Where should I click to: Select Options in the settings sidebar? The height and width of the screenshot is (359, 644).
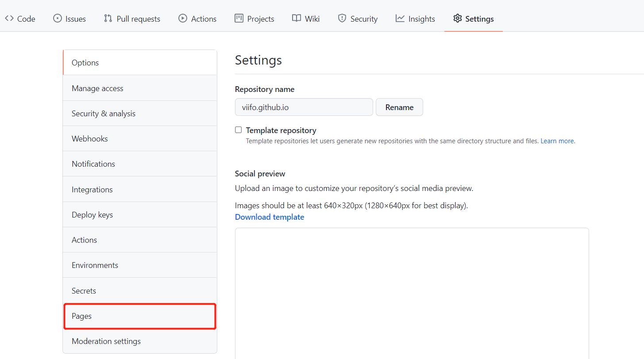tap(140, 63)
